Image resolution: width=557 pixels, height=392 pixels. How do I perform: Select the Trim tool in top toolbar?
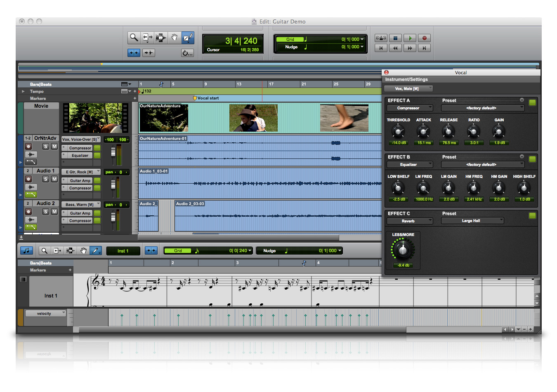click(x=147, y=38)
